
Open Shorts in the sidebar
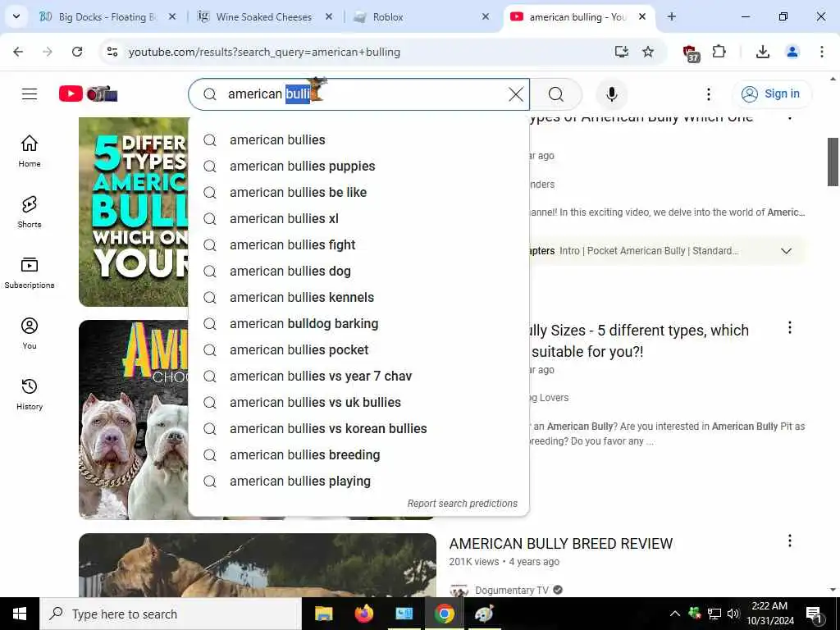click(x=30, y=212)
